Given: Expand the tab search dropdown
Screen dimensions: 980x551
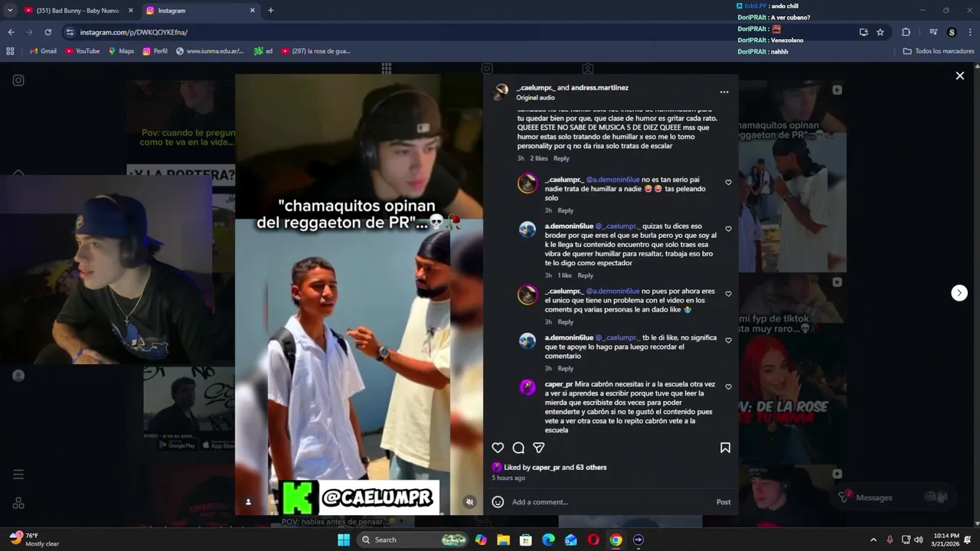Looking at the screenshot, I should point(9,11).
